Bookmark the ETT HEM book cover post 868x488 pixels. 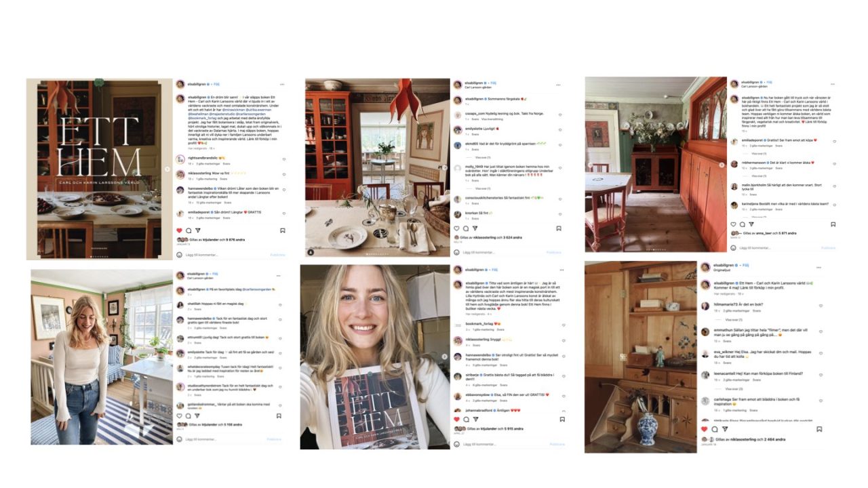(x=282, y=230)
